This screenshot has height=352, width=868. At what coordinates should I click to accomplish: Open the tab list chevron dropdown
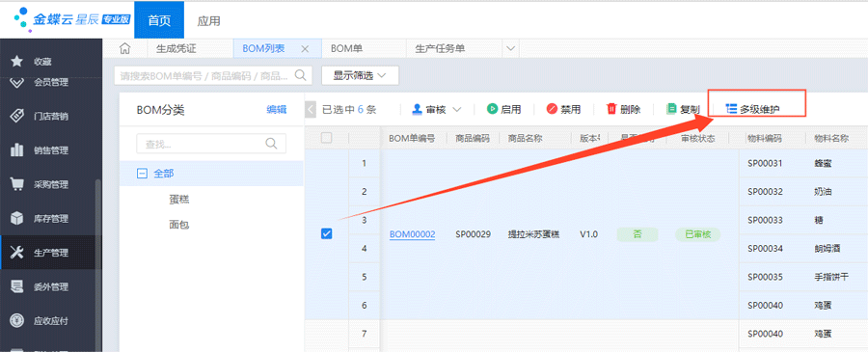point(510,49)
